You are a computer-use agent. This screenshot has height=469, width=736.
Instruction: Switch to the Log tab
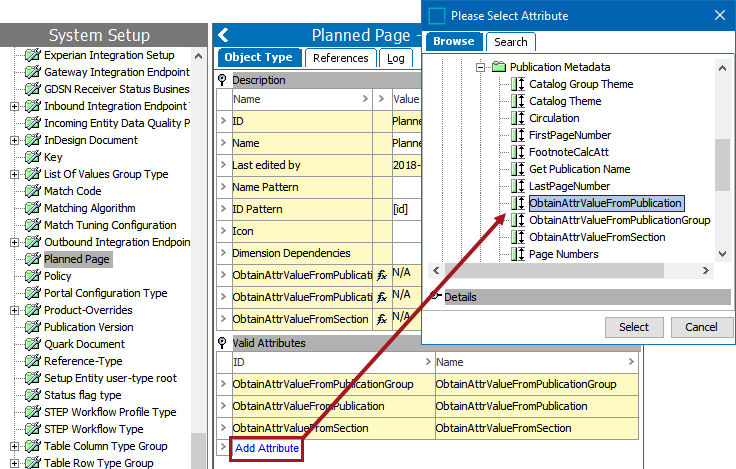coord(396,58)
